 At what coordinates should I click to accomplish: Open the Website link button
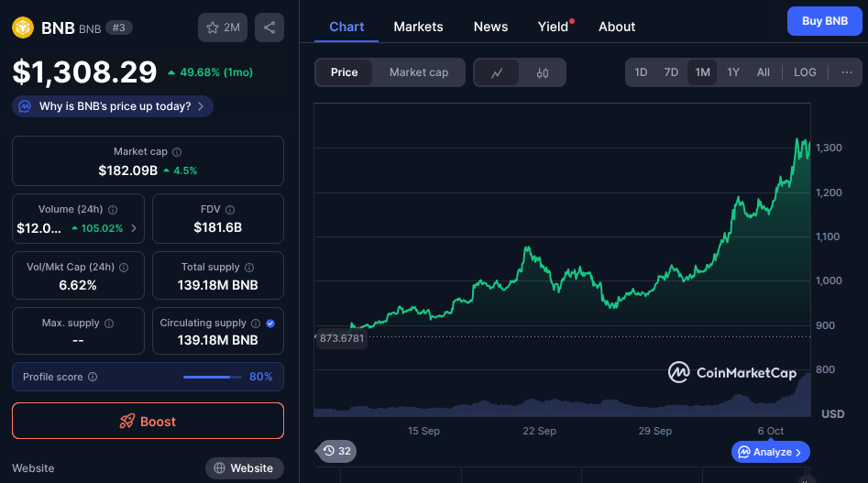click(x=244, y=468)
